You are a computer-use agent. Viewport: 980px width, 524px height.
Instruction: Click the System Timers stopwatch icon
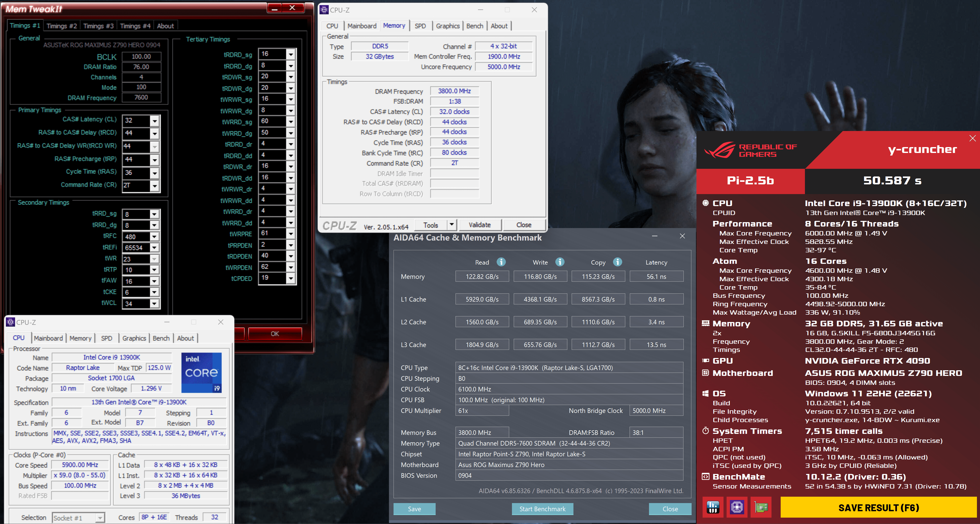coord(706,430)
